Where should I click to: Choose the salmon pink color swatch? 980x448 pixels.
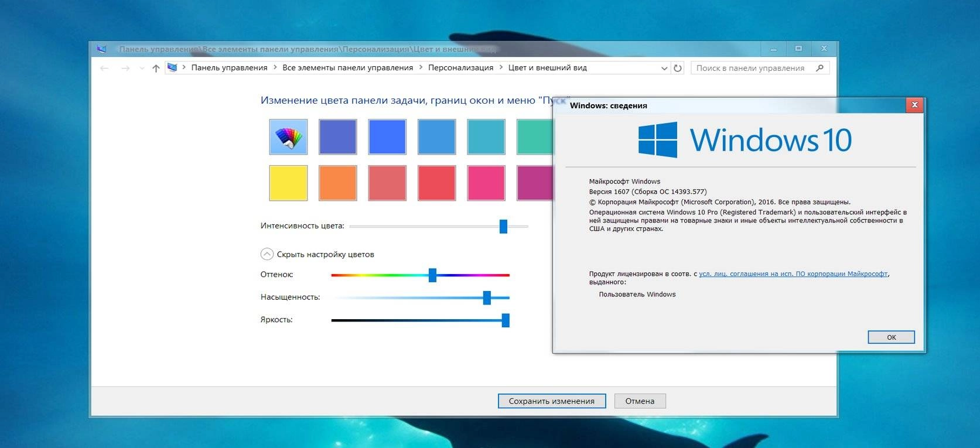(x=387, y=183)
